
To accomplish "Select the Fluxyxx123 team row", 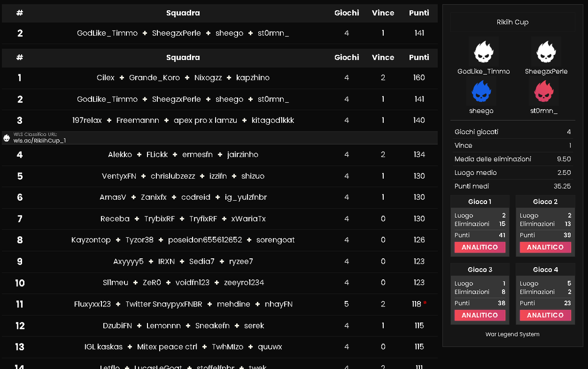I will (x=220, y=304).
